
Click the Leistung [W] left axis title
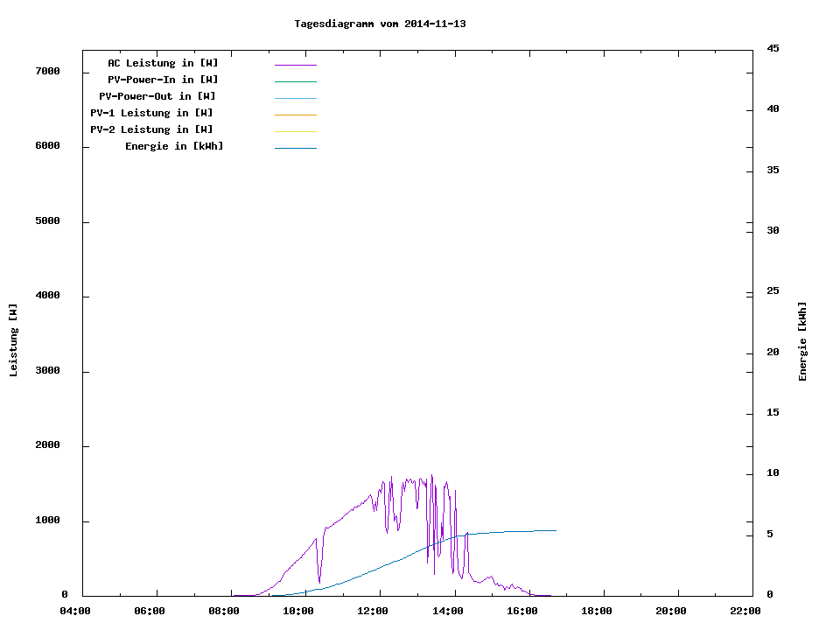click(x=13, y=340)
